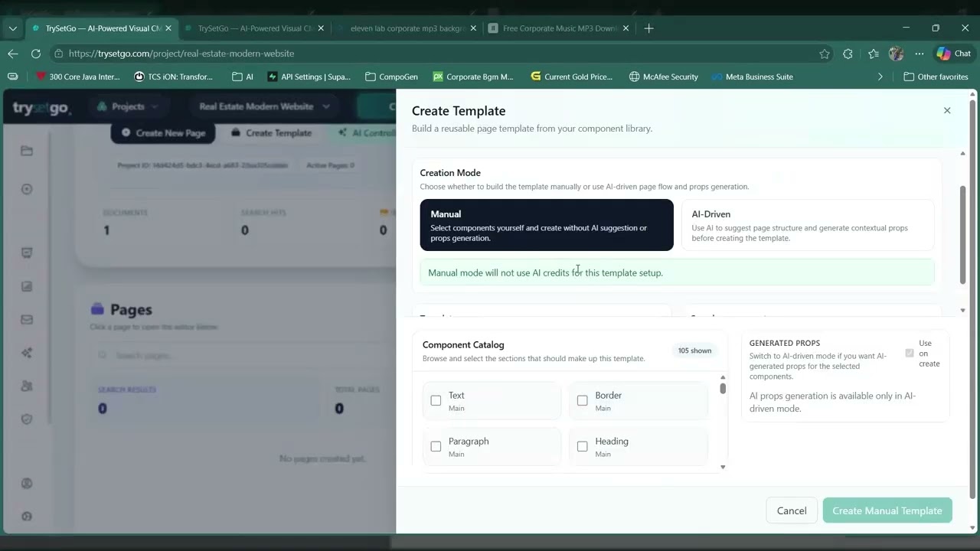This screenshot has height=551, width=980.
Task: Open Real Estate Modern Website dropdown
Action: coord(264,106)
